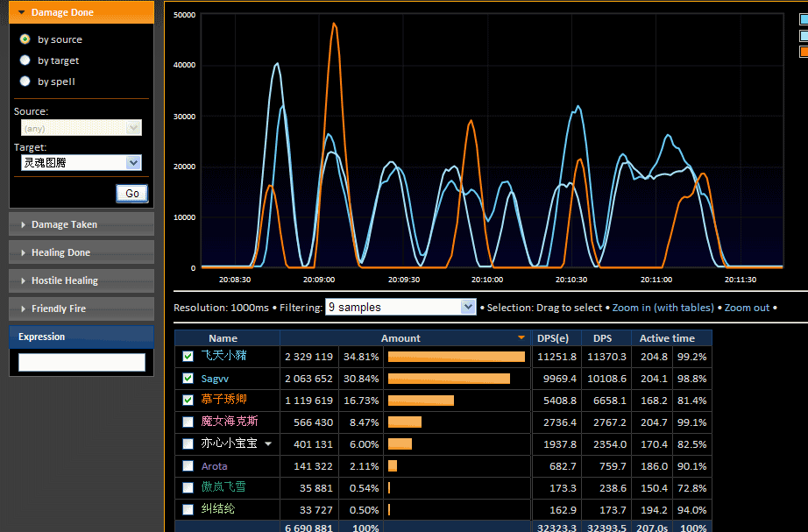Click the Expression panel header
Image resolution: width=808 pixels, height=532 pixels.
[82, 337]
